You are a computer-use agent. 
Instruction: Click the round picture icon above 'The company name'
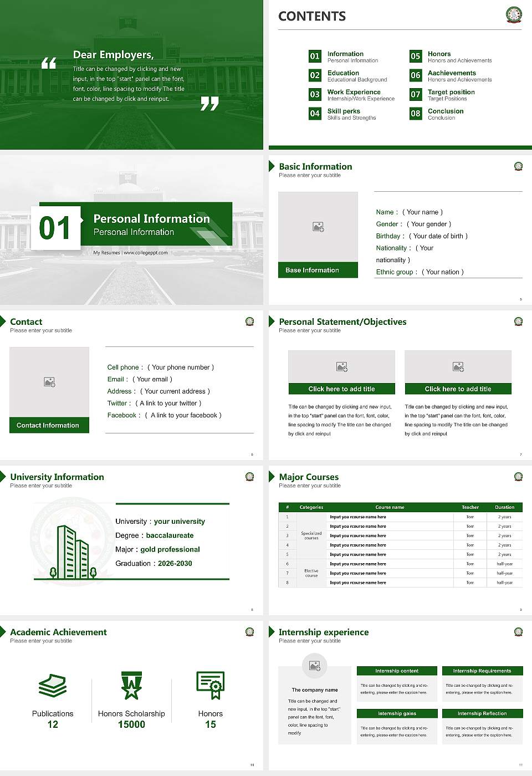(315, 666)
